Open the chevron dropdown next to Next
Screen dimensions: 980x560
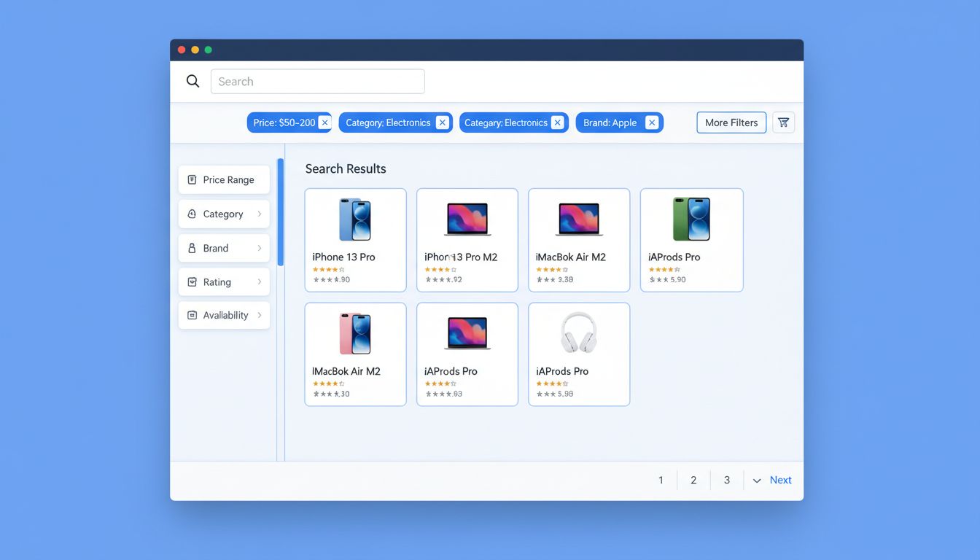pyautogui.click(x=757, y=480)
